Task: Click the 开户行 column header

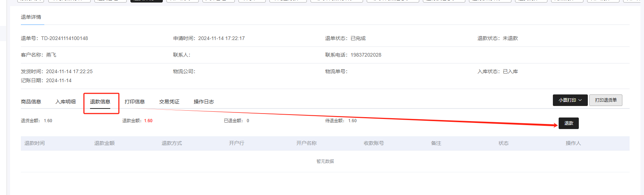Action: (x=237, y=143)
